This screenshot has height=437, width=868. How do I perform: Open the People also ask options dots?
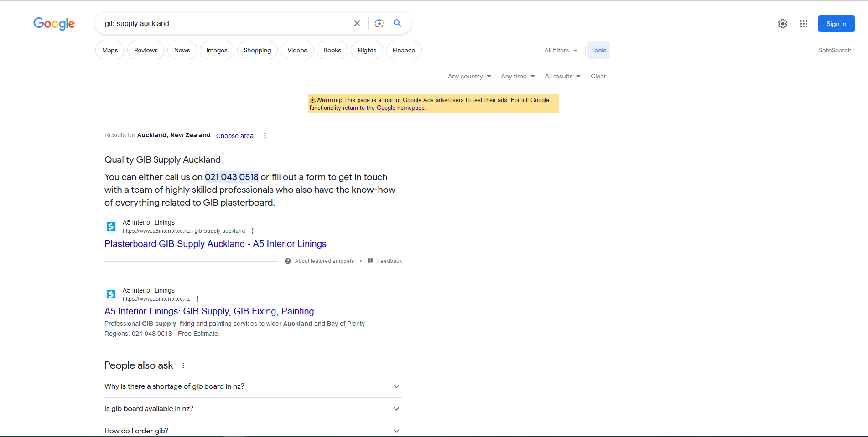coord(183,365)
